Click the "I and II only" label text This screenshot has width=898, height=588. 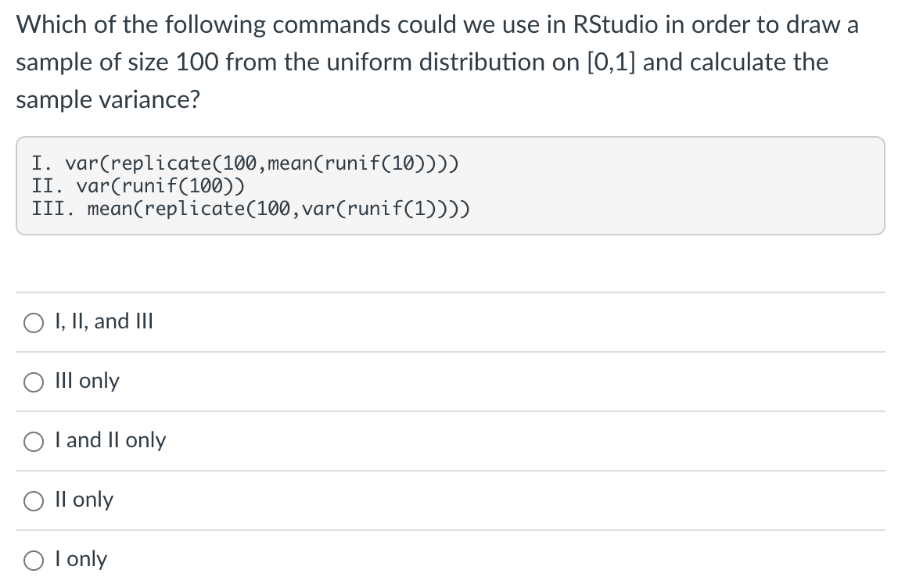pos(110,440)
